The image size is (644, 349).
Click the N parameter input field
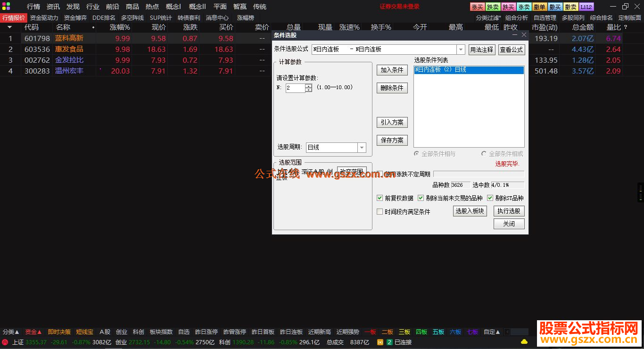click(295, 88)
